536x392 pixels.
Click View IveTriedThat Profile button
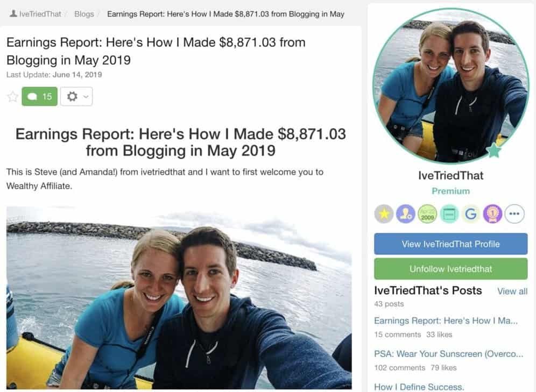point(450,244)
